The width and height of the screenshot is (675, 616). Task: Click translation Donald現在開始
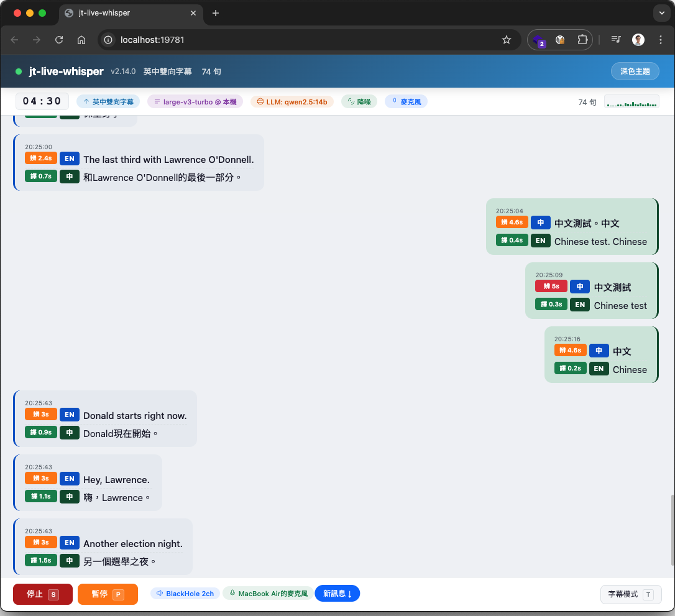[121, 433]
